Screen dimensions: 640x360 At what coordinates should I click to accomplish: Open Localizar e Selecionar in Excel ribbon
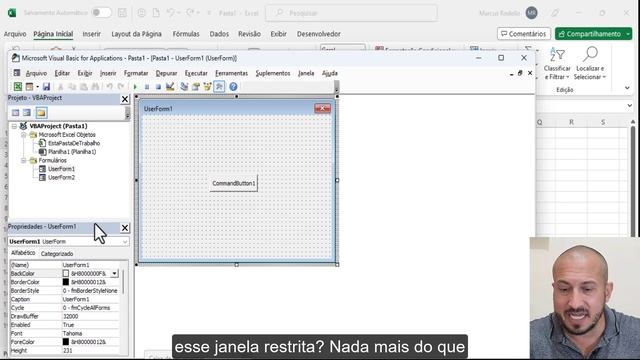(x=590, y=63)
